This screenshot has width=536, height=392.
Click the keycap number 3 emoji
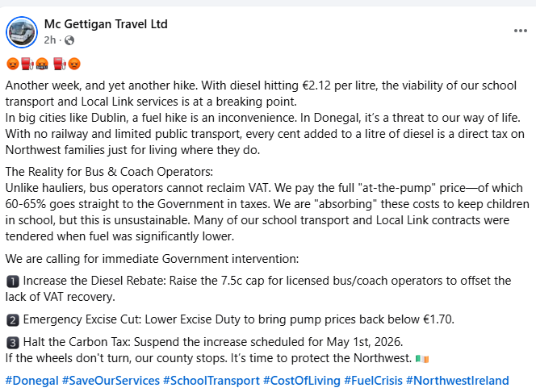tap(12, 342)
